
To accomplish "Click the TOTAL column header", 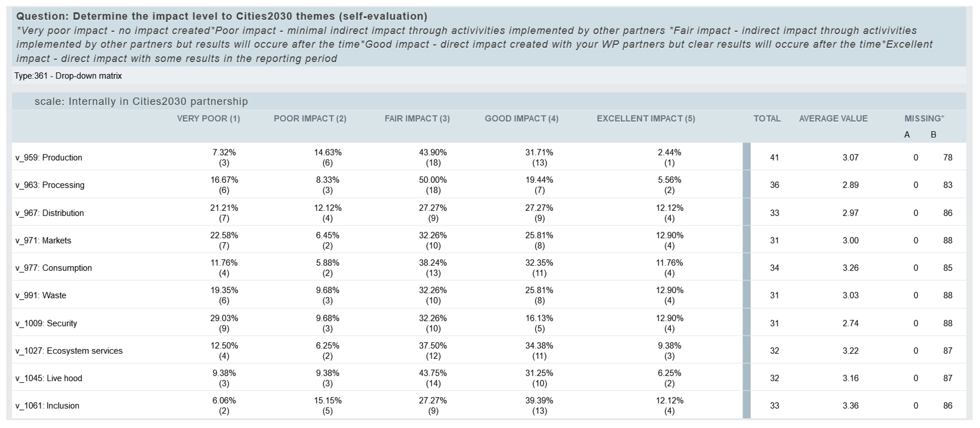I will (x=767, y=119).
